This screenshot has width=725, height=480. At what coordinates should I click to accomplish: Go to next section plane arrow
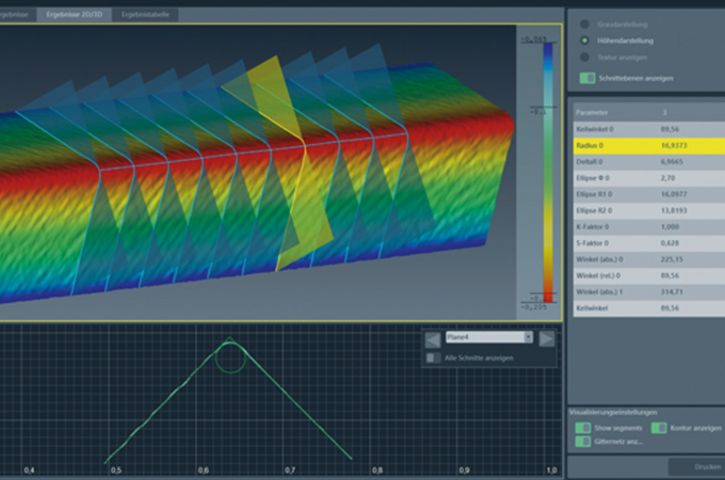(x=547, y=338)
